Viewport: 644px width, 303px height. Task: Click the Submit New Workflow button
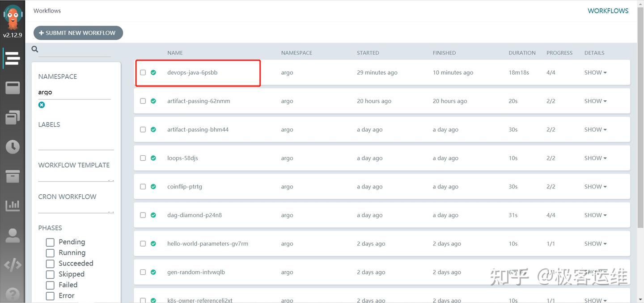(78, 32)
